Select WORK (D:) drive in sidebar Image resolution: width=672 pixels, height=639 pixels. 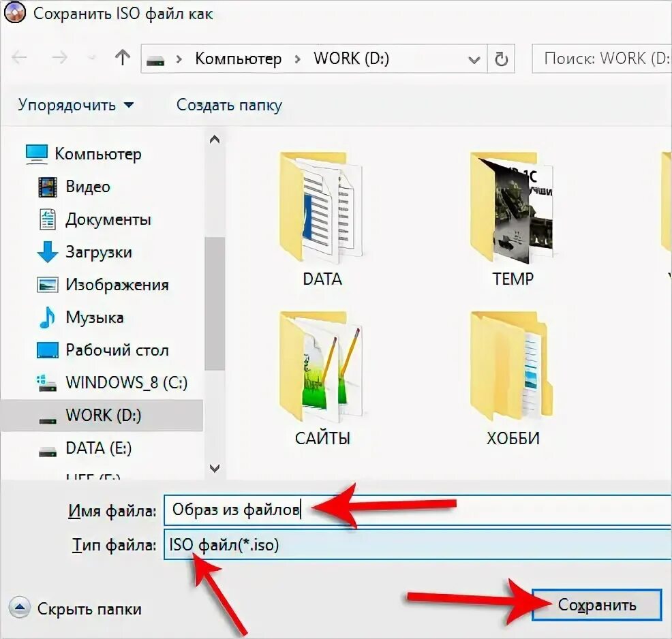coord(102,415)
